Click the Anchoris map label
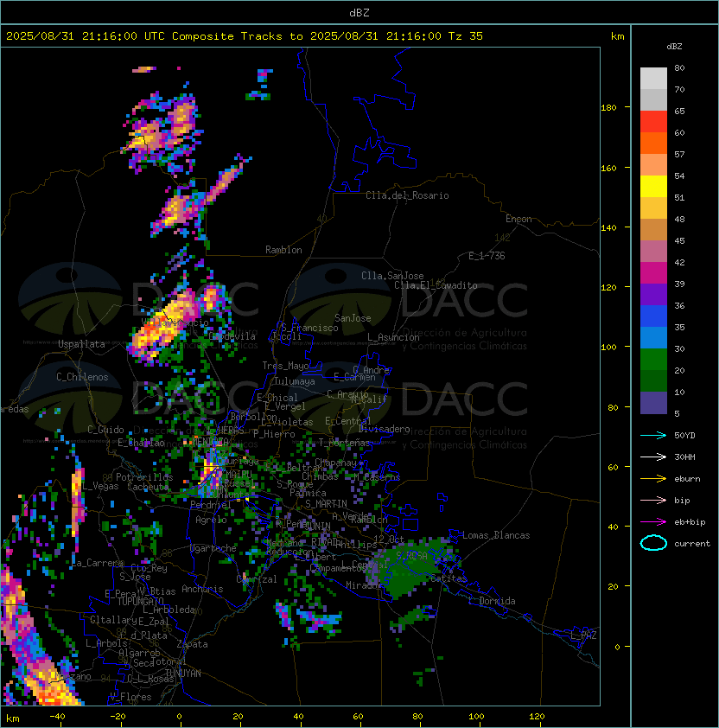 point(202,589)
